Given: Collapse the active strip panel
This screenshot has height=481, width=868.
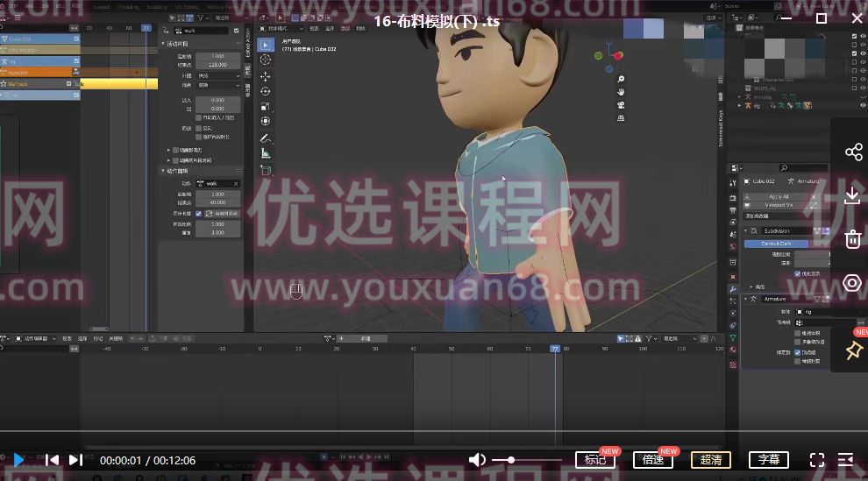Looking at the screenshot, I should click(163, 44).
